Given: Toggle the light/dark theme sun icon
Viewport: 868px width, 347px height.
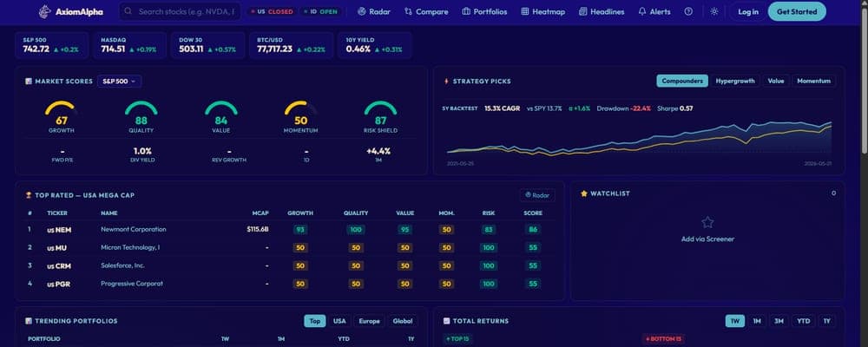Looking at the screenshot, I should tap(714, 11).
